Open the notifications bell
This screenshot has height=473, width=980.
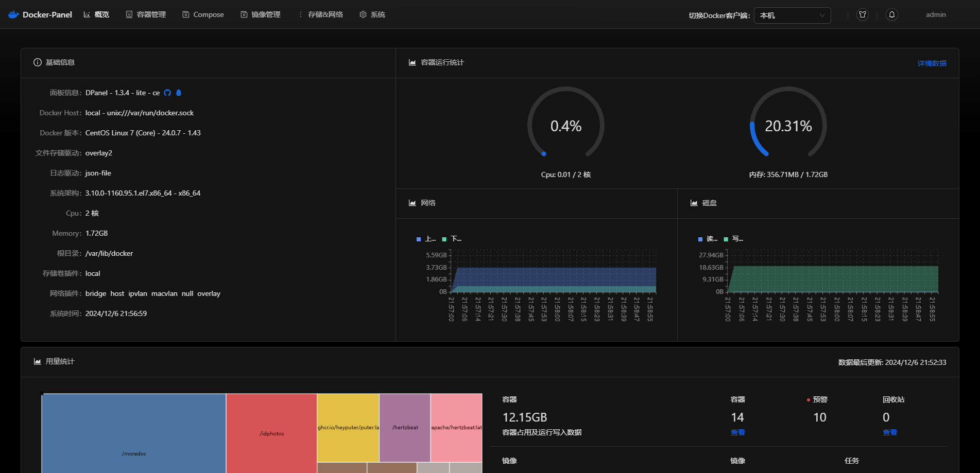pyautogui.click(x=892, y=15)
